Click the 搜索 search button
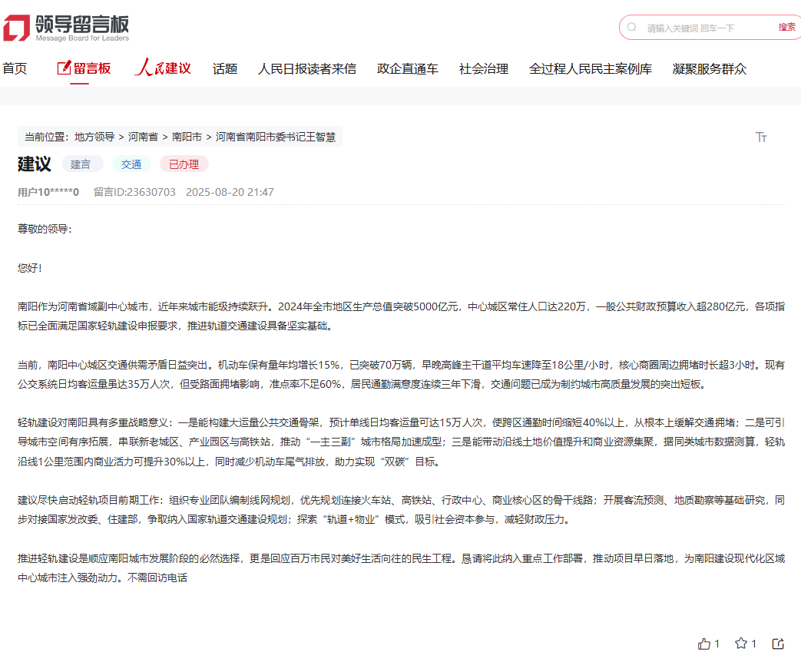The width and height of the screenshot is (801, 672). tap(786, 26)
